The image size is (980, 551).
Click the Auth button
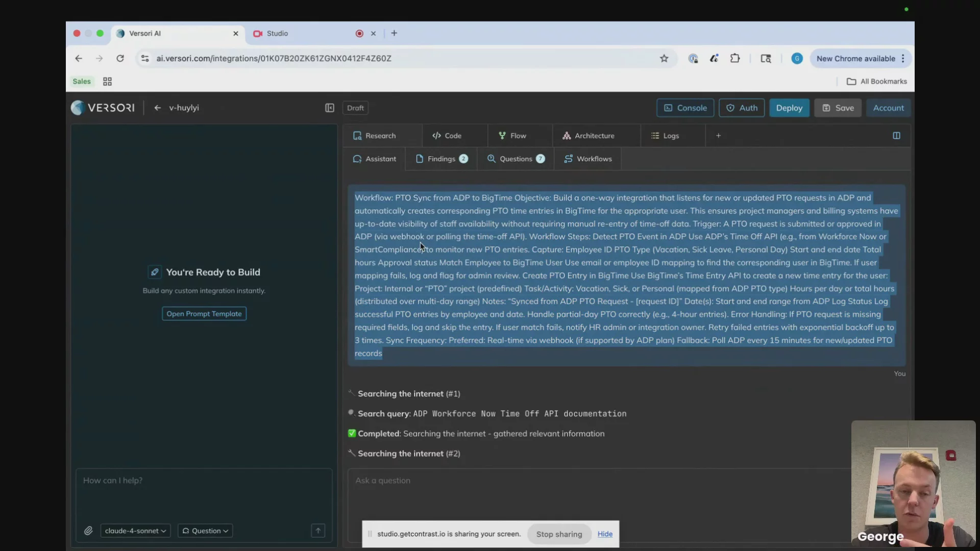(742, 108)
